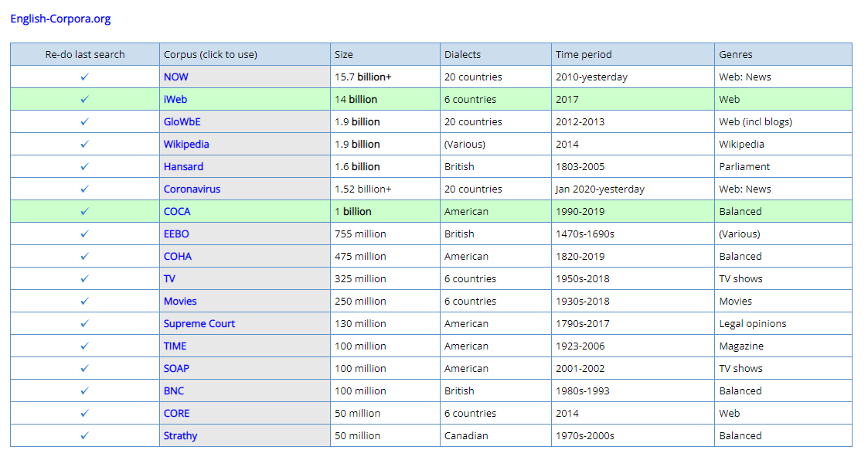Screen dimensions: 868x457
Task: Click the checkmark in the iWeb row
Action: (x=85, y=99)
